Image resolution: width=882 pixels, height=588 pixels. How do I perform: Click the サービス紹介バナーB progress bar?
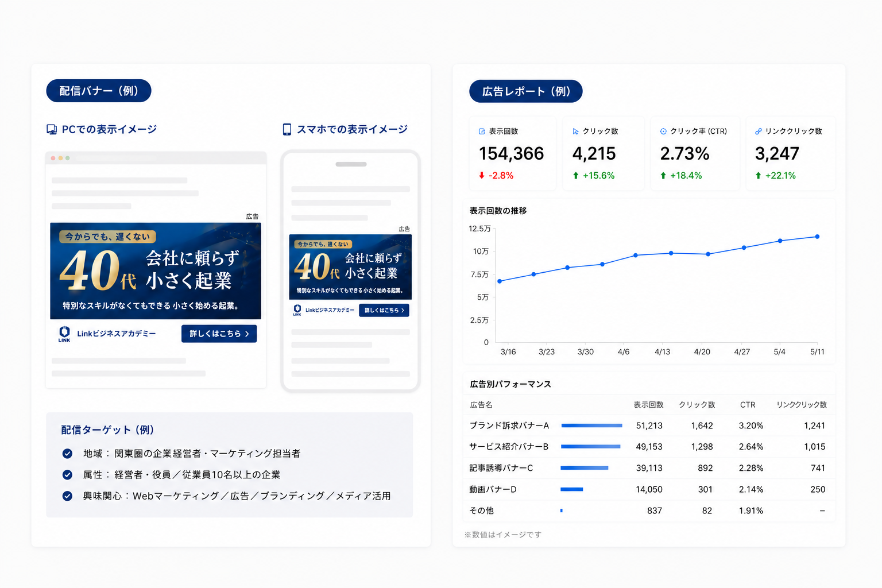[590, 447]
